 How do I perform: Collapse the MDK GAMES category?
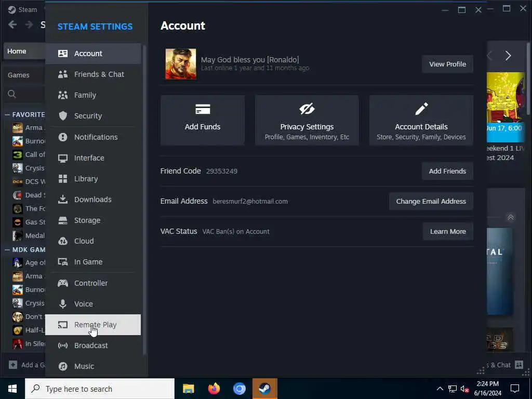pos(7,250)
